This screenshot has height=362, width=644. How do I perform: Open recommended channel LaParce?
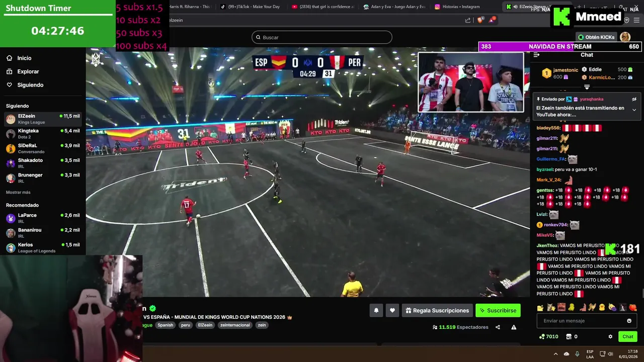pos(43,218)
